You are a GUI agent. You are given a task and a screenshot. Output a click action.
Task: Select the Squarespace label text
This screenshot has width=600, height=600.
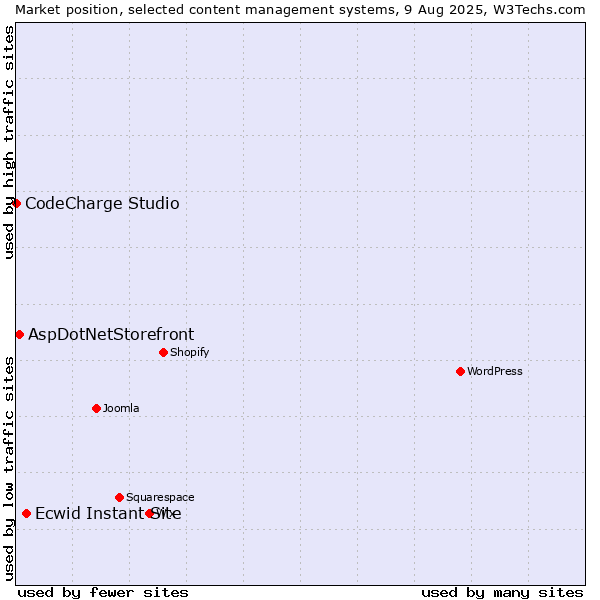coord(160,497)
